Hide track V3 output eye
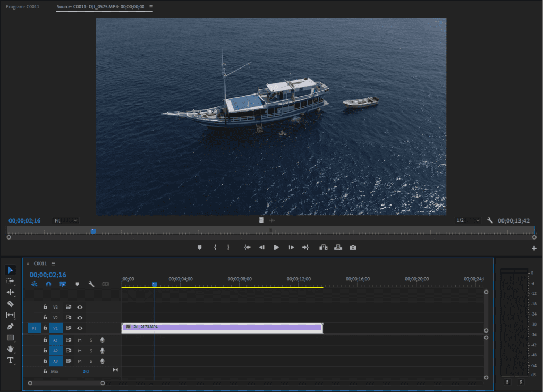 [80, 307]
